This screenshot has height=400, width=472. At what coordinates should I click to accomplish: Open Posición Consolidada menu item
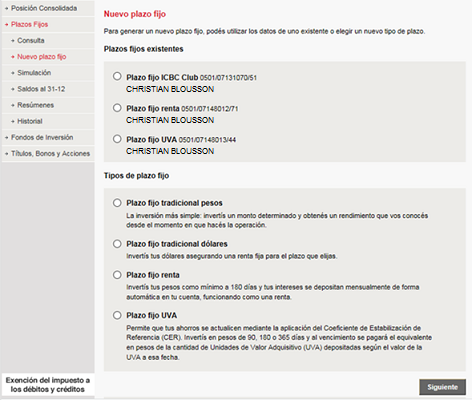[x=48, y=8]
